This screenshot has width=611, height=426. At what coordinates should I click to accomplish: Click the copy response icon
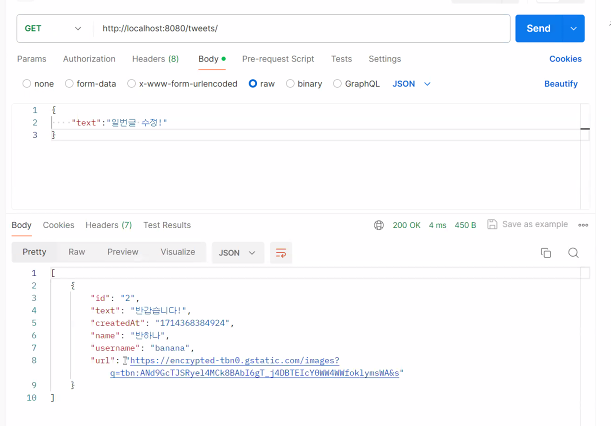[x=546, y=253]
